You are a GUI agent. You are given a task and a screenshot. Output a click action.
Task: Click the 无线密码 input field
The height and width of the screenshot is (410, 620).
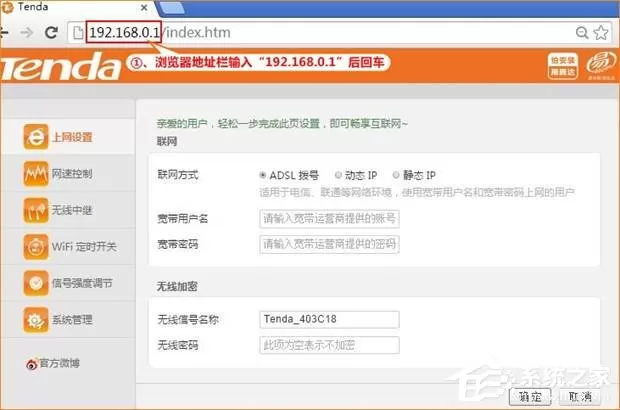tap(329, 345)
